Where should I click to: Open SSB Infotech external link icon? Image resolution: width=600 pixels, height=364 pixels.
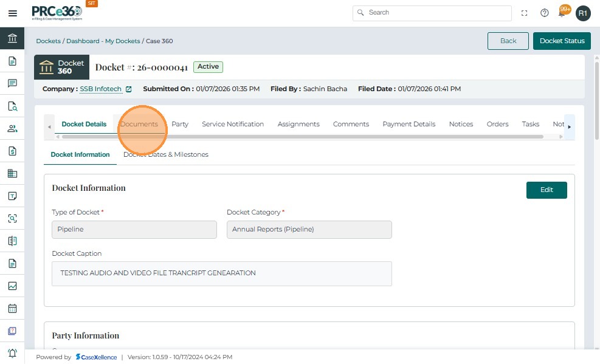tap(128, 89)
